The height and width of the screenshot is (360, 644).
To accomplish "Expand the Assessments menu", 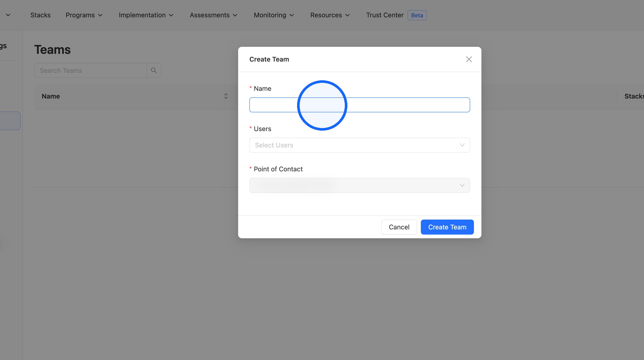I will [214, 15].
